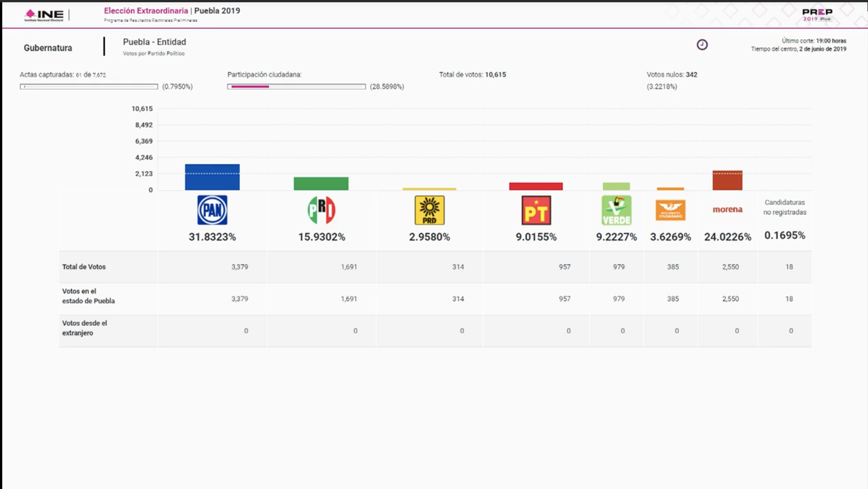Click the PAN party logo
Viewport: 868px width, 489px height.
pyautogui.click(x=212, y=210)
